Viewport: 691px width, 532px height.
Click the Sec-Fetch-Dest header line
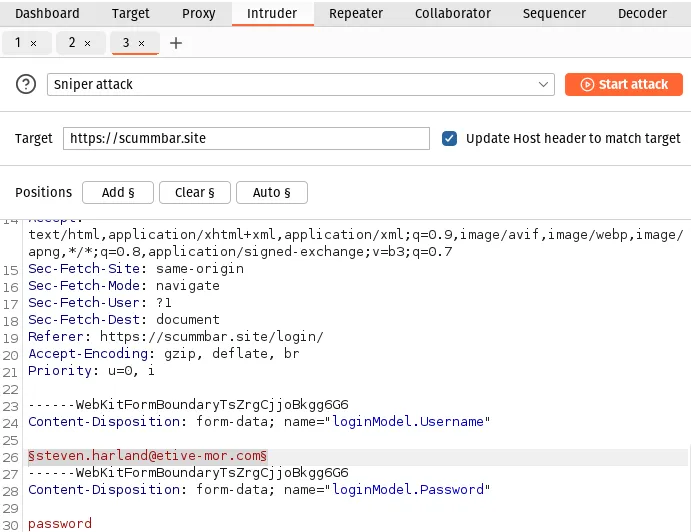[x=124, y=319]
